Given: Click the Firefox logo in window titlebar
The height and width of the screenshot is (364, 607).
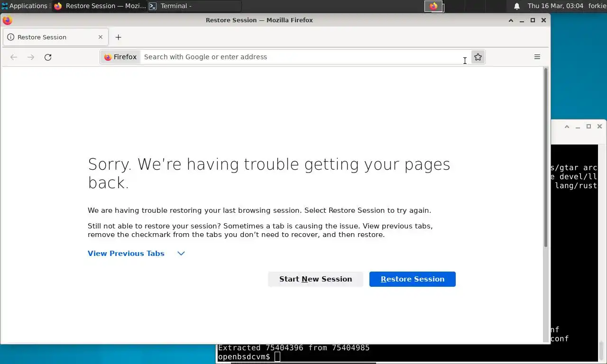Looking at the screenshot, I should (7, 20).
